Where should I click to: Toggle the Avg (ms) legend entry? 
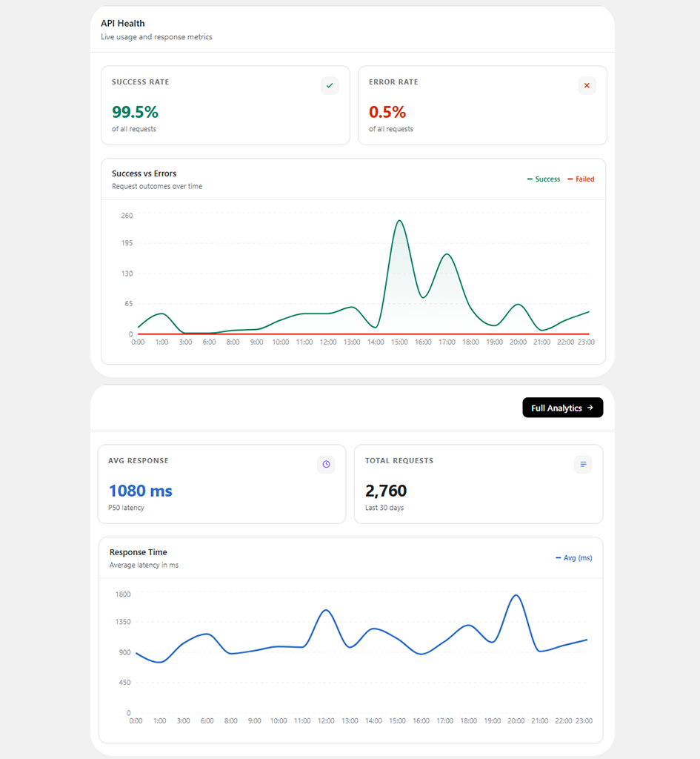574,557
